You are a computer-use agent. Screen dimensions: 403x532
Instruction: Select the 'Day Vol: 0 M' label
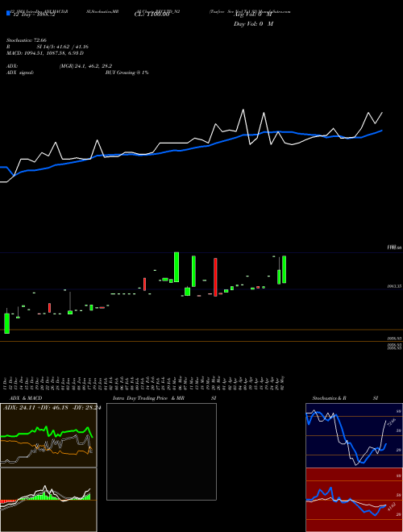(253, 24)
